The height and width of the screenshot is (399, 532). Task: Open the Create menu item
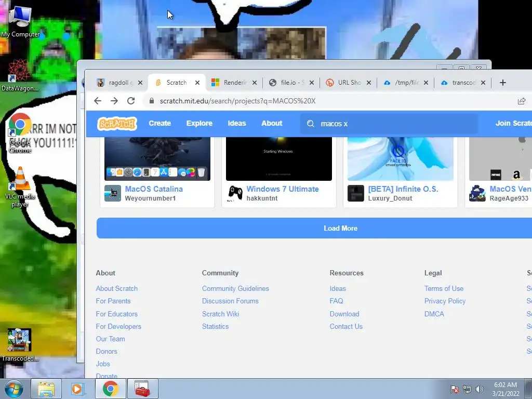pos(160,124)
